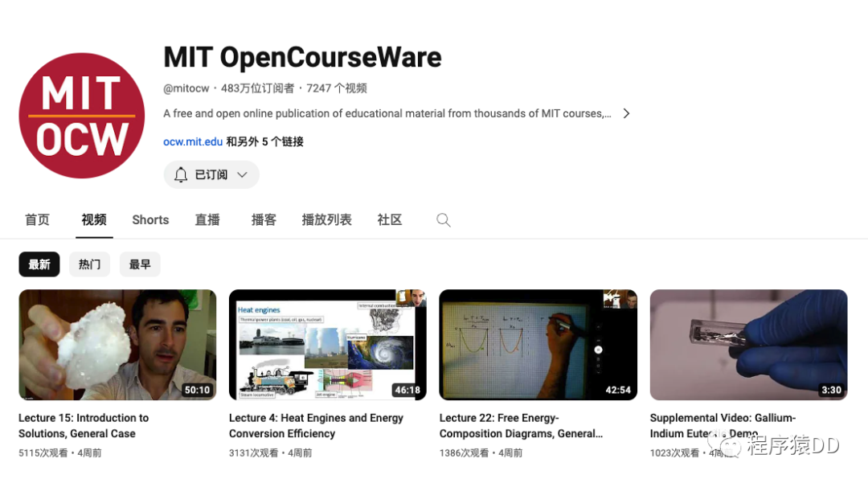Click the 42:54 duration badge

pyautogui.click(x=618, y=390)
